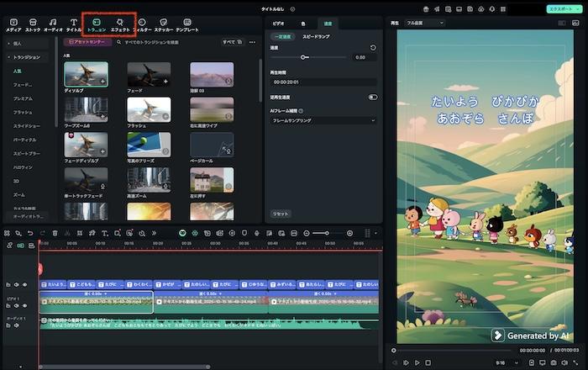Open the フレームサンプリング dropdown
Screen dimensions: 588x370
tap(323, 121)
